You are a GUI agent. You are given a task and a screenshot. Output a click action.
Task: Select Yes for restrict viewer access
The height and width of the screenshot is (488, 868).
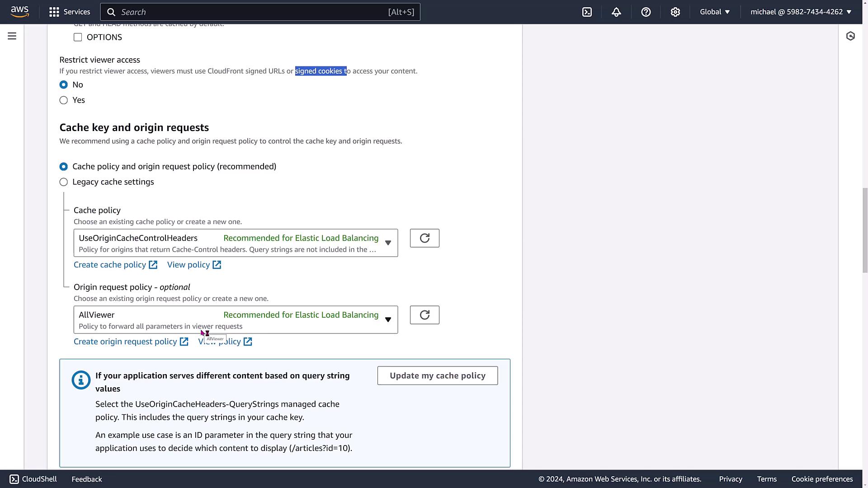64,100
